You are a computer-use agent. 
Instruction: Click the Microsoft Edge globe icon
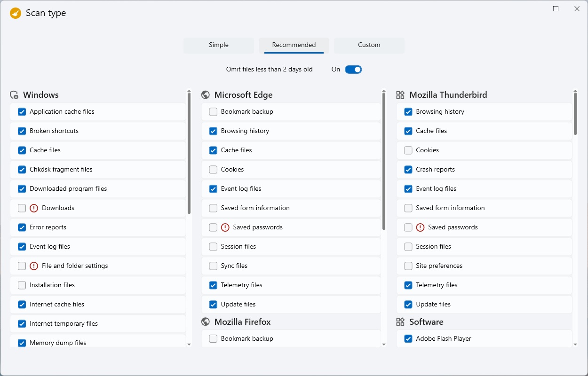(205, 95)
